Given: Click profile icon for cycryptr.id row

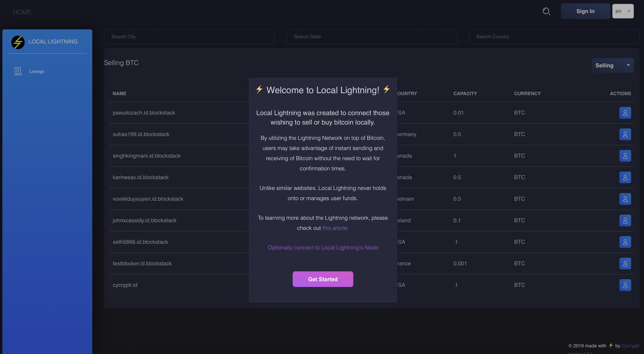Looking at the screenshot, I should click(x=625, y=285).
